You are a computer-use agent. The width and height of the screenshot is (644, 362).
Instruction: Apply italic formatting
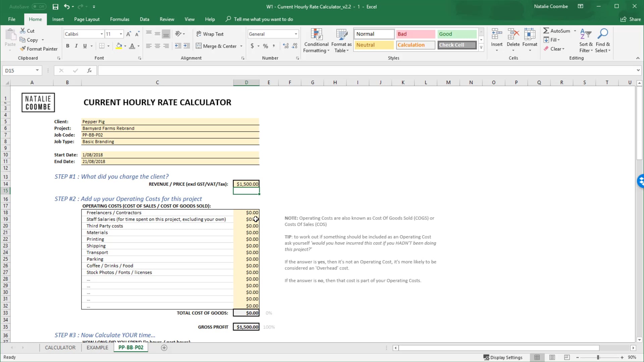pos(76,46)
